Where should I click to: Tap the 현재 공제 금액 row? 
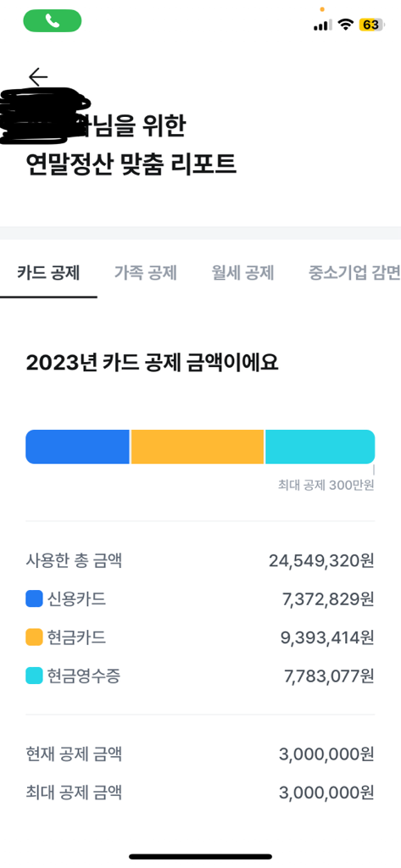[200, 754]
